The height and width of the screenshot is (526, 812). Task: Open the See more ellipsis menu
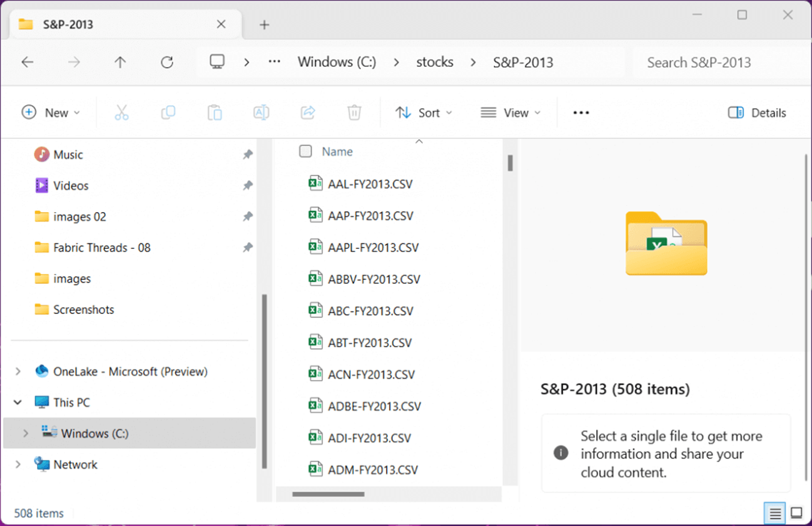click(581, 113)
